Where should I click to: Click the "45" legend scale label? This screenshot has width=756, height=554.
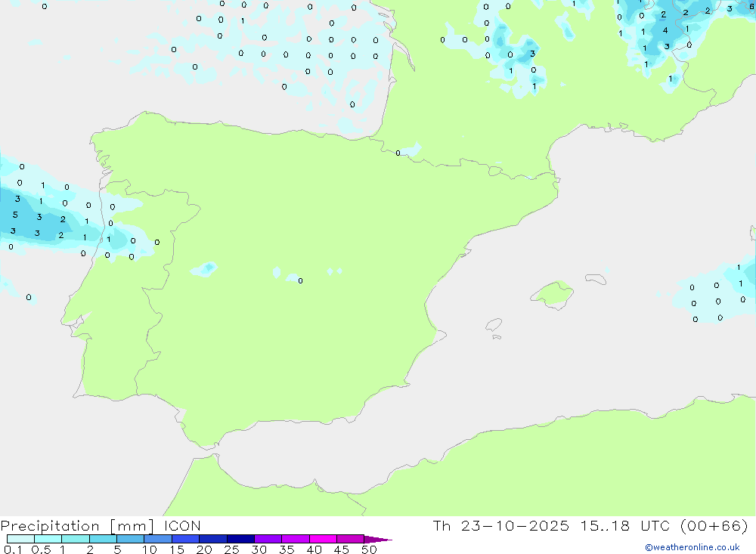pos(342,549)
